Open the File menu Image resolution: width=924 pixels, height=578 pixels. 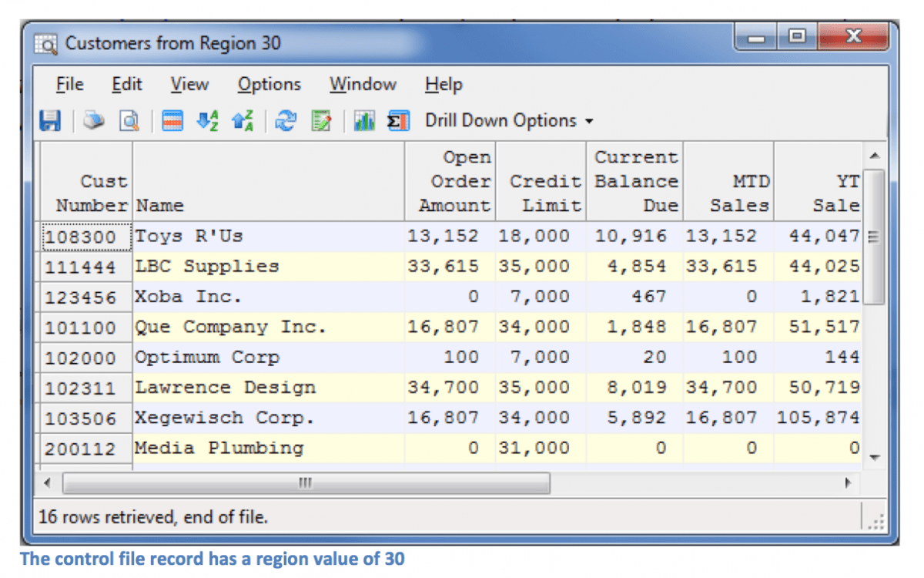pyautogui.click(x=70, y=84)
